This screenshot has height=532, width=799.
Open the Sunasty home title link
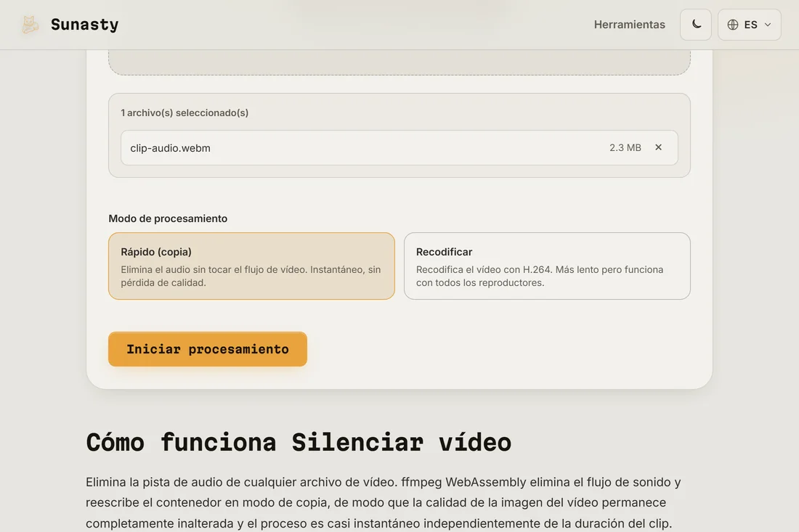coord(84,25)
